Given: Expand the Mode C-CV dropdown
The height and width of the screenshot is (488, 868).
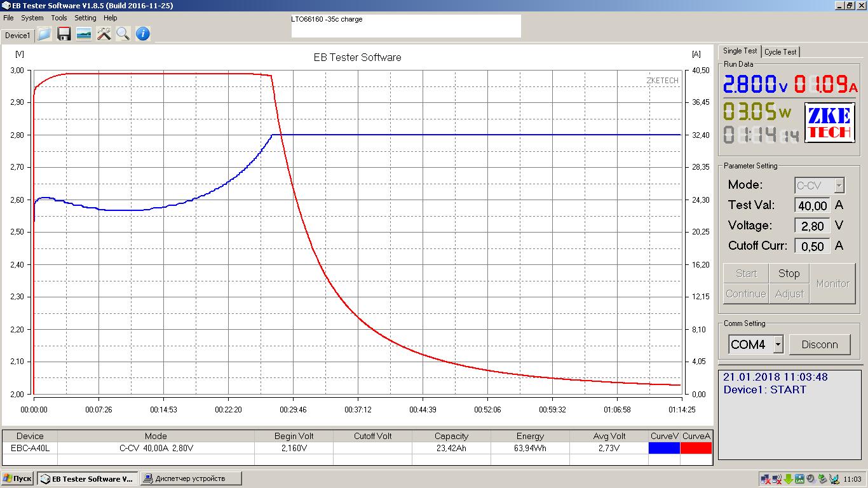Looking at the screenshot, I should [839, 186].
